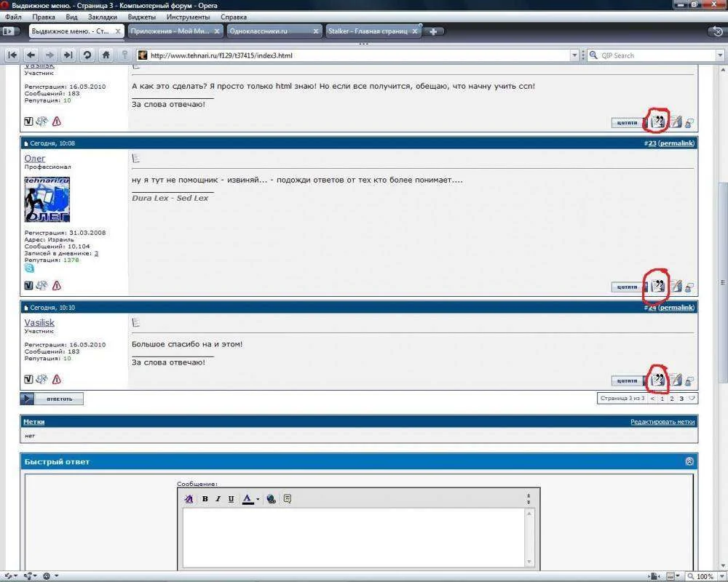Screen dimensions: 728x582
Task: Apply bold in the quick reply editor
Action: pyautogui.click(x=205, y=499)
